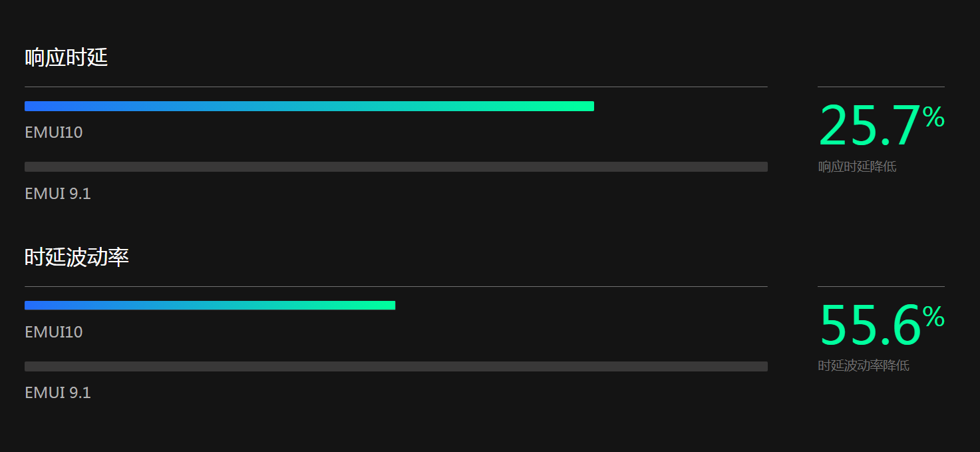Click the divider line below the 响应时延 heading
Viewport: 980px width, 452px height.
pos(396,87)
